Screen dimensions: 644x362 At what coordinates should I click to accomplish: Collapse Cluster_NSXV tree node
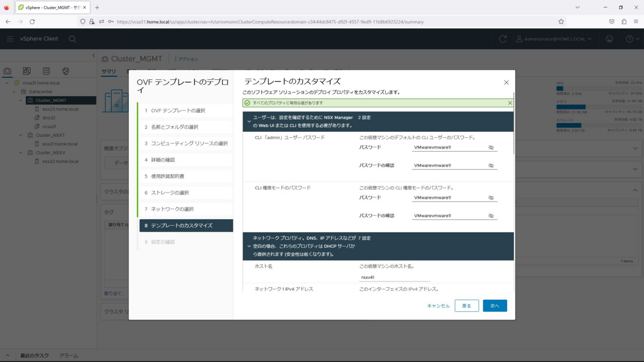tap(21, 153)
